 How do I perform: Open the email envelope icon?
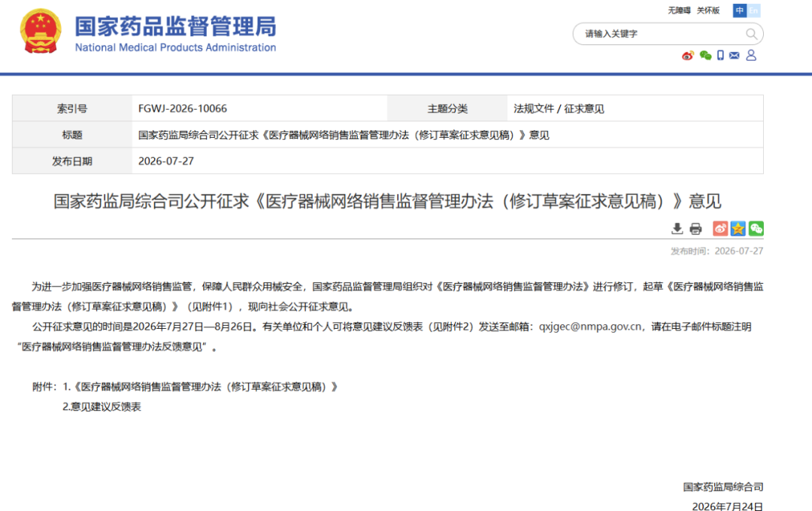point(735,56)
